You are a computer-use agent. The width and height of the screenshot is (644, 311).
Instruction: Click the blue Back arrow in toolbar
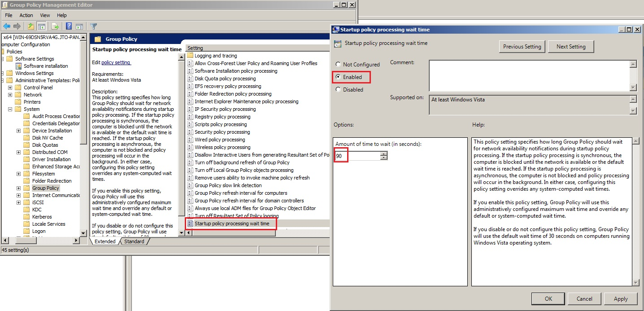pos(7,26)
